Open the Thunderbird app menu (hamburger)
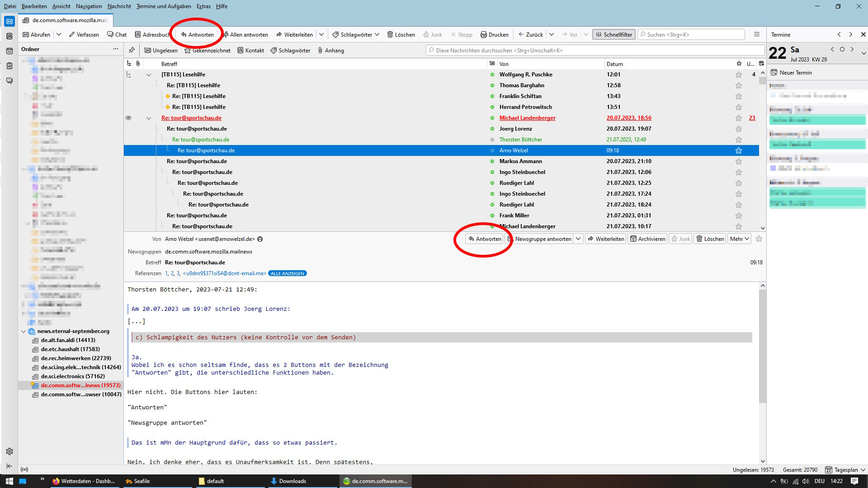The height and width of the screenshot is (488, 868). tap(756, 35)
